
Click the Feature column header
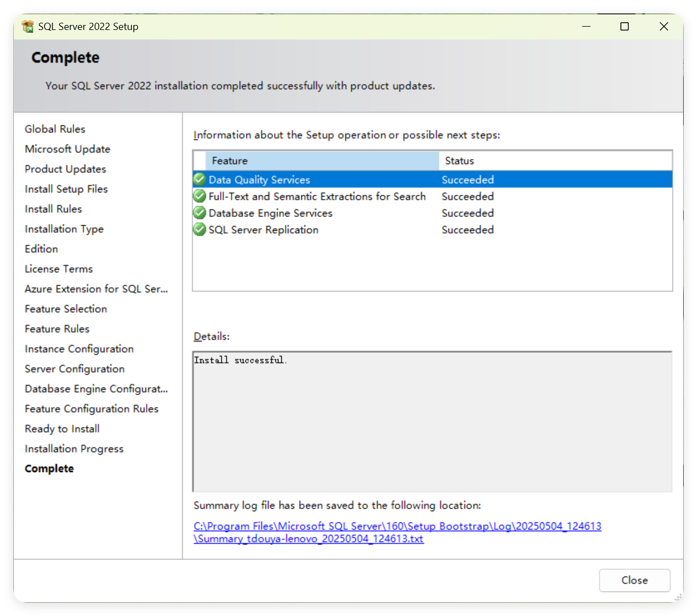point(322,161)
